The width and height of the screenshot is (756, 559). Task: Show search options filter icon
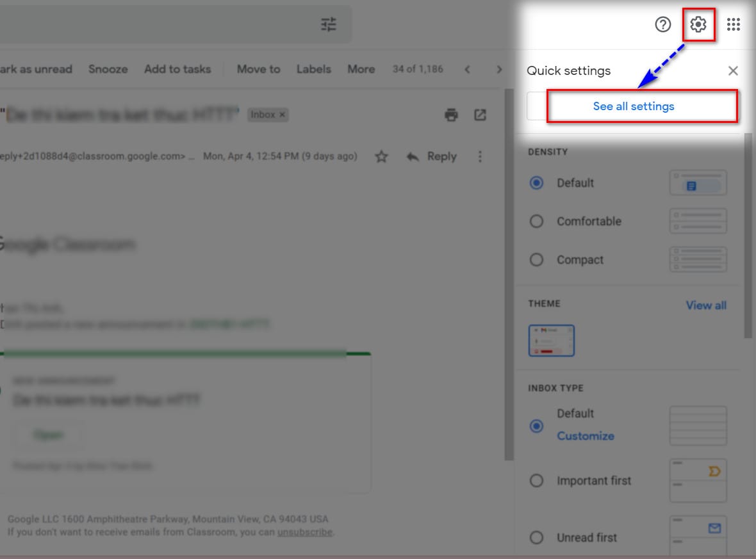(329, 24)
